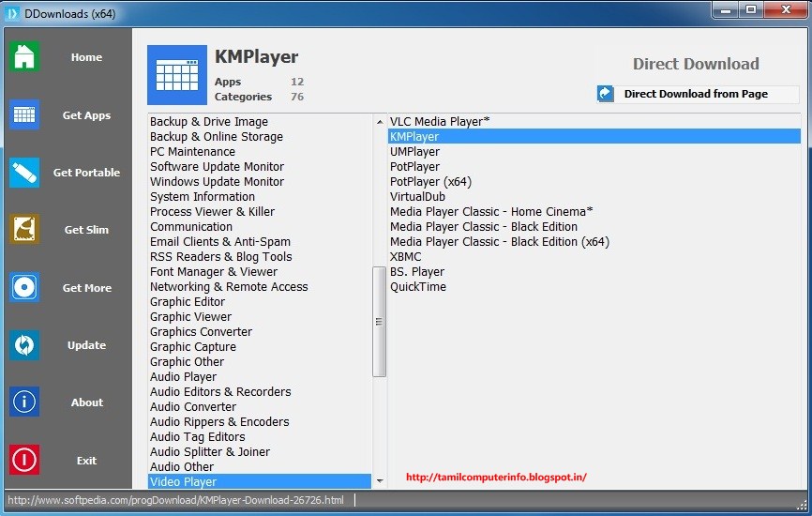Select Backup & Drive Image category

[260, 122]
